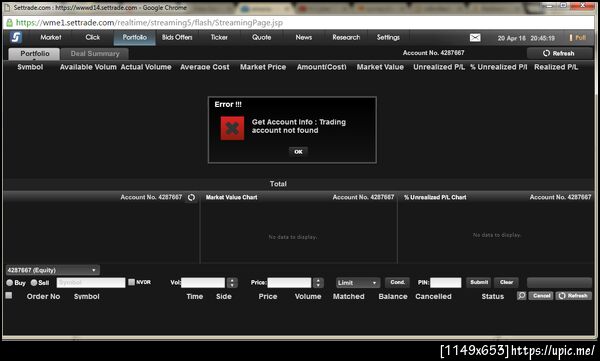Click the Side column header
600x361 pixels.
tap(223, 296)
